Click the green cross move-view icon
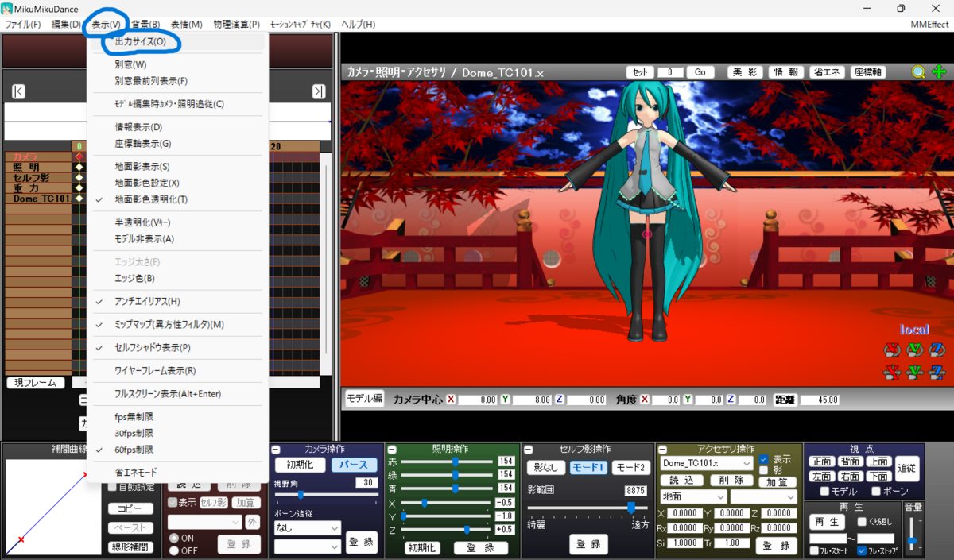 [939, 71]
